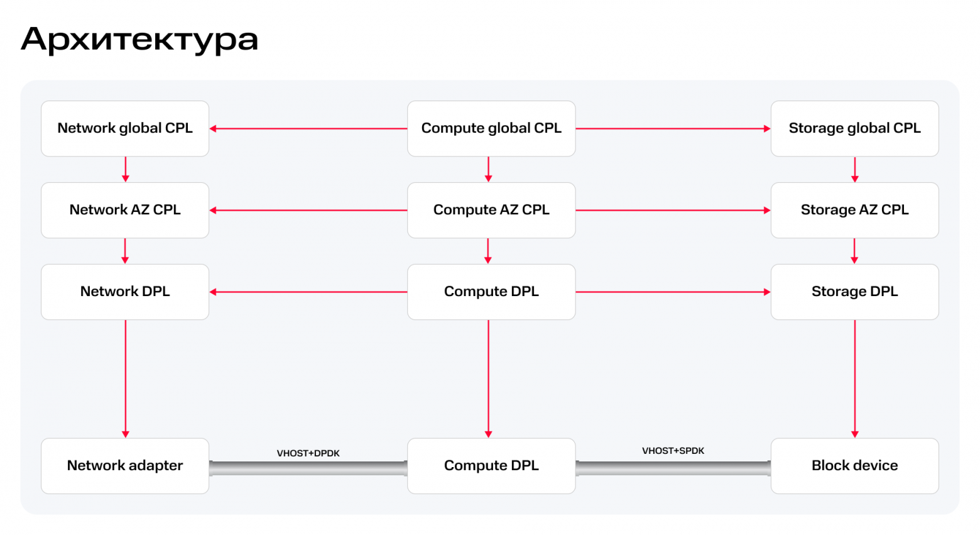Click the Block device box
The image size is (980, 535).
854,466
